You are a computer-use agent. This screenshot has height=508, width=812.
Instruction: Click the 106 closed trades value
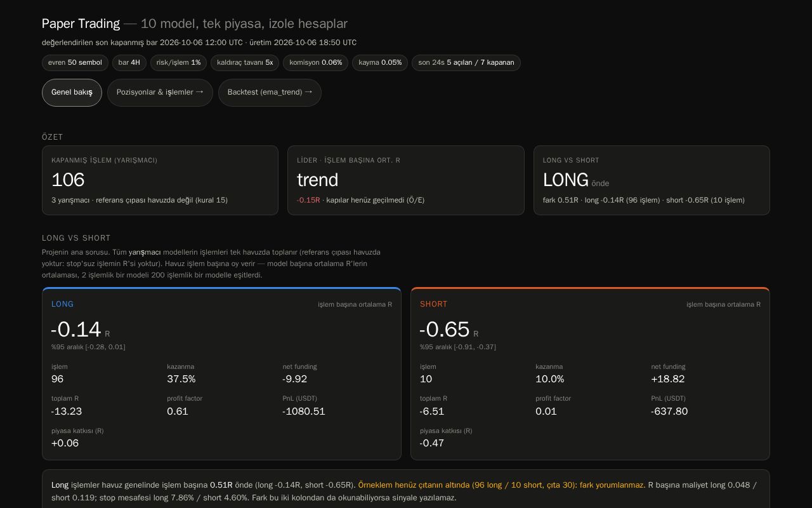(68, 180)
